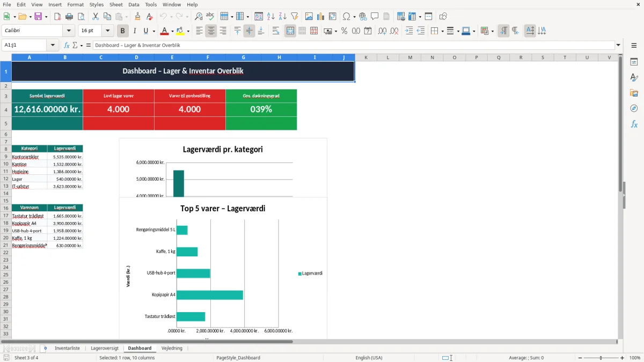Screen dimensions: 644x362
Task: Click the formula input line
Action: pyautogui.click(x=353, y=46)
